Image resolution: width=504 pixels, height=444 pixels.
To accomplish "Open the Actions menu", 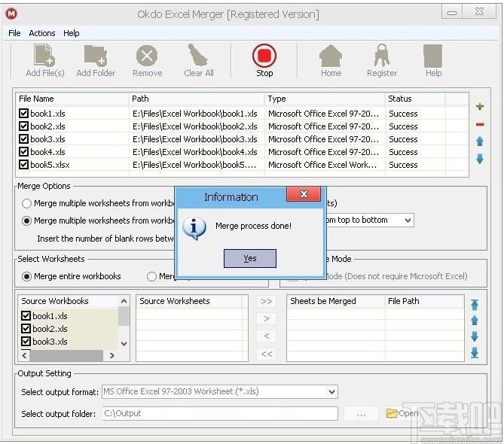I will coord(42,33).
